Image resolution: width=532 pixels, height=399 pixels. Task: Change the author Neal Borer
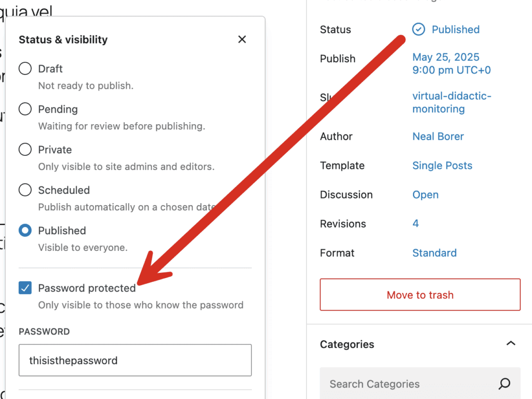click(438, 136)
